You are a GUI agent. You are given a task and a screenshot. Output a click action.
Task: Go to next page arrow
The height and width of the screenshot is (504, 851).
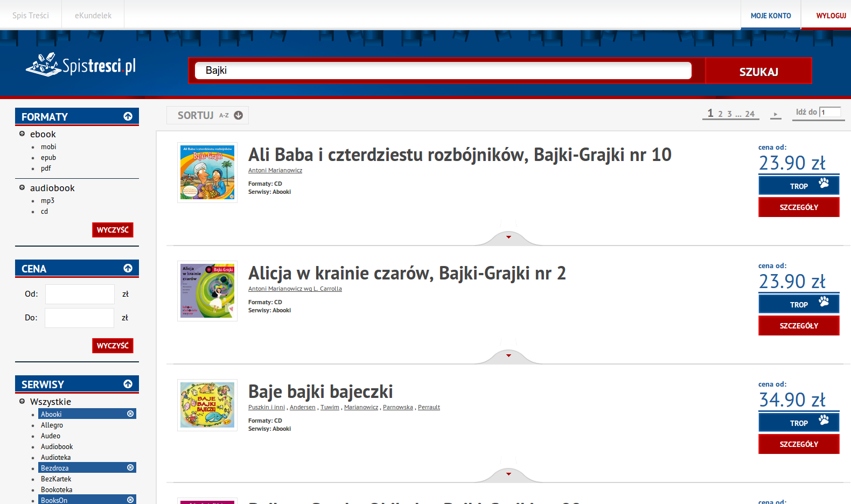[775, 114]
